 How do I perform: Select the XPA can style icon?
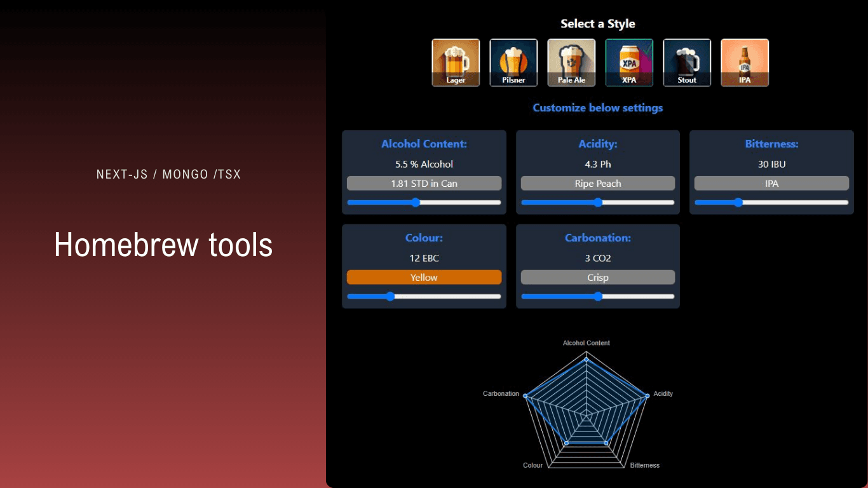[629, 62]
